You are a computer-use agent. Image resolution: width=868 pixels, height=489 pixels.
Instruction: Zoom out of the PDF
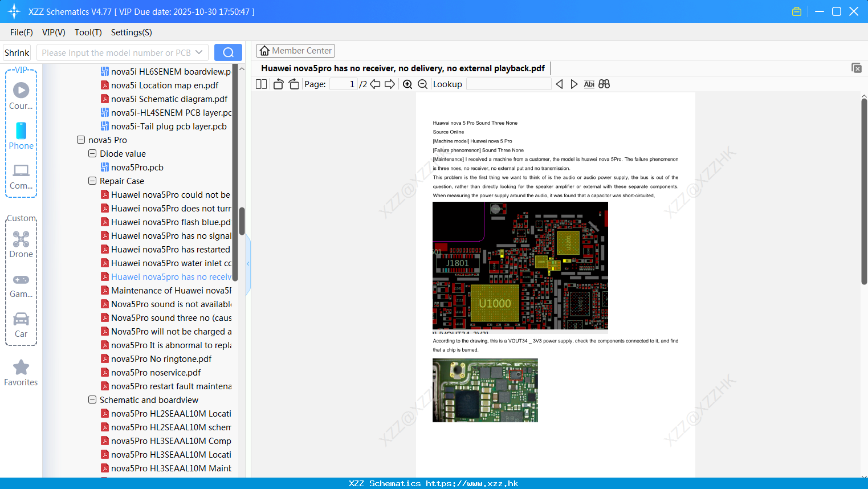click(x=423, y=84)
